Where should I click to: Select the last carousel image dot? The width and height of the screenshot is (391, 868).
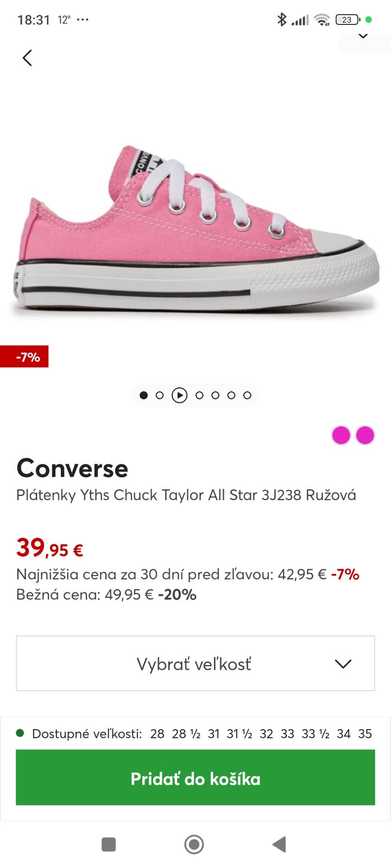[x=247, y=395]
